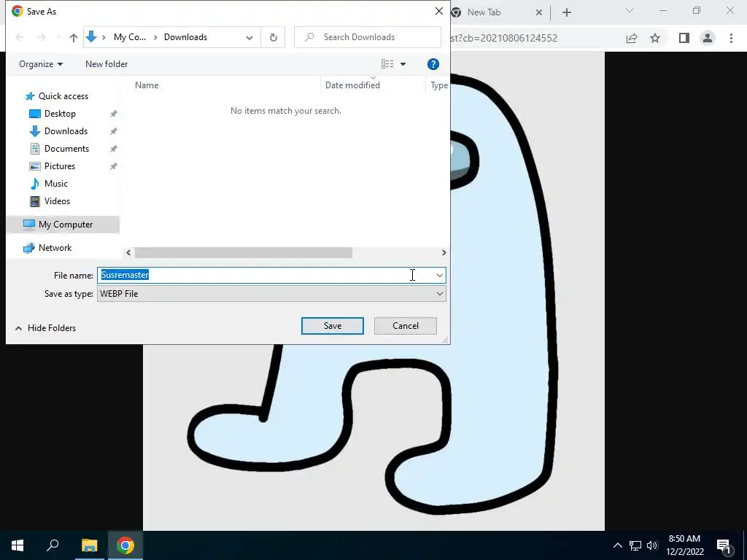Open Documents in the navigation pane

(66, 149)
